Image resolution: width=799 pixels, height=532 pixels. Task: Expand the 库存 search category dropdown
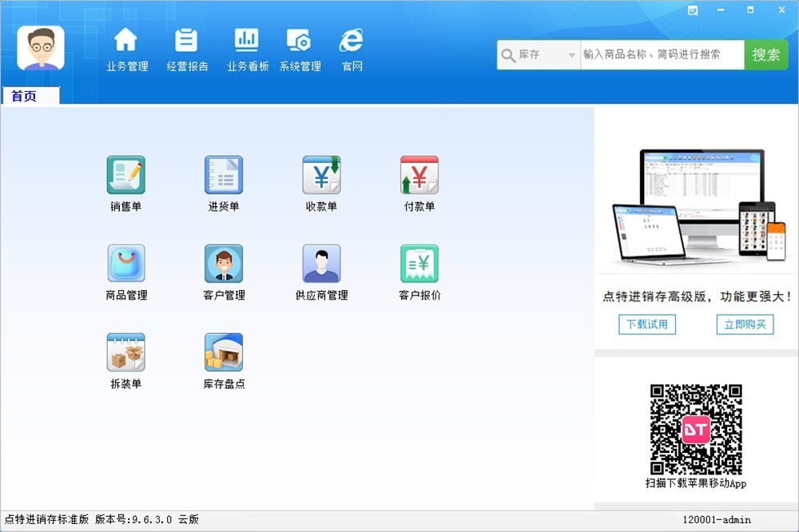[x=570, y=55]
